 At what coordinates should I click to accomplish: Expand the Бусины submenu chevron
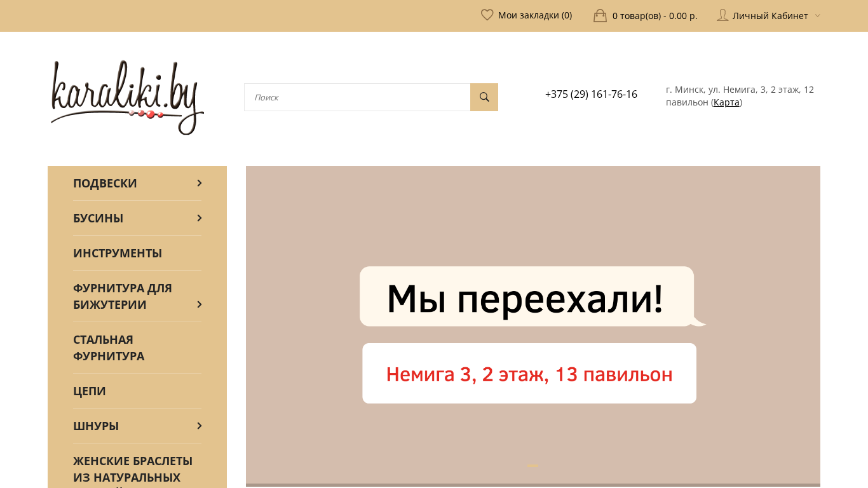coord(199,218)
